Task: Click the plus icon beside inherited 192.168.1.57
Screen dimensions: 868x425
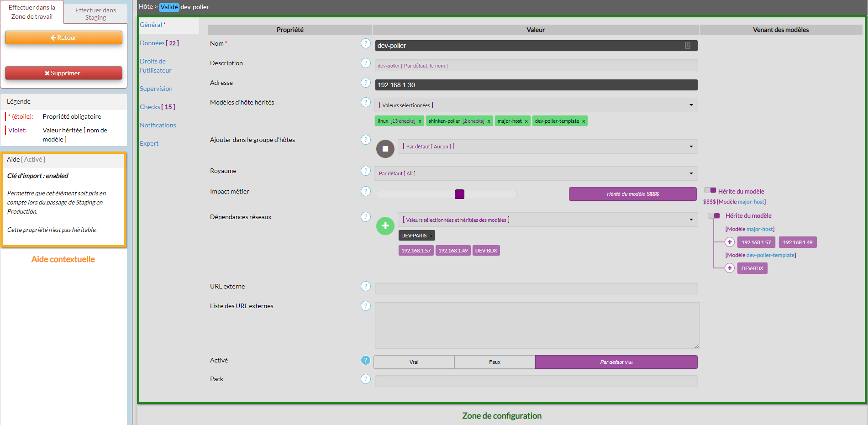Action: [729, 242]
